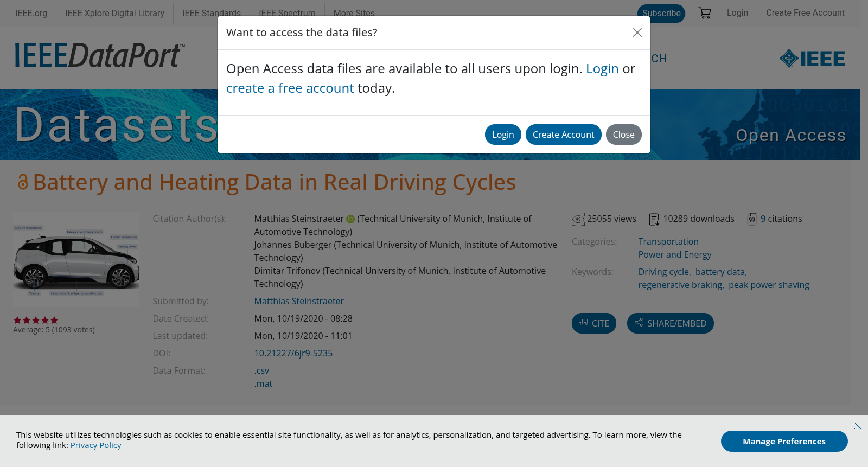Open the Login link in the top bar
The height and width of the screenshot is (467, 868).
pyautogui.click(x=737, y=12)
